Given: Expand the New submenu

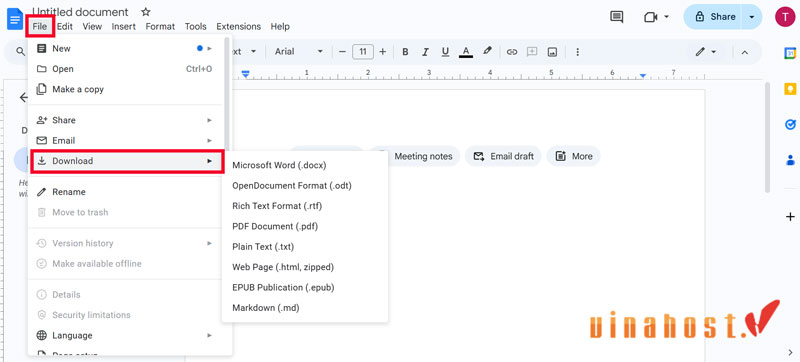Looking at the screenshot, I should [125, 48].
